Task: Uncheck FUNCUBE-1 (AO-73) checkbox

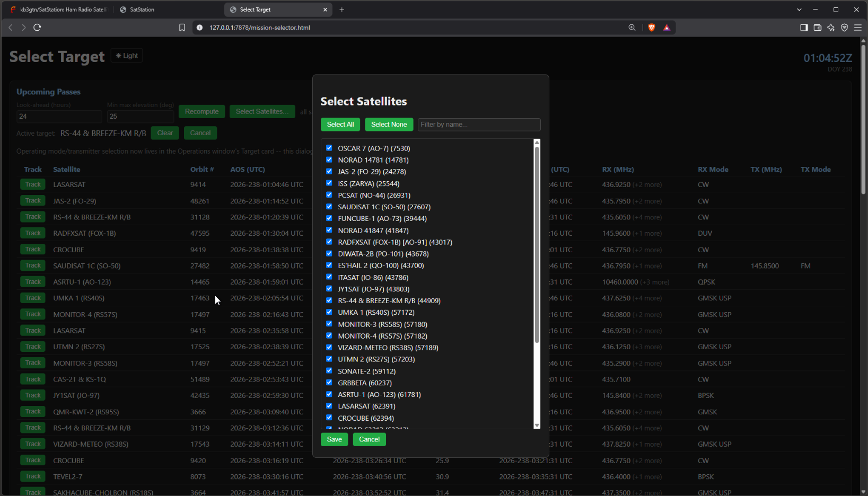Action: click(329, 218)
